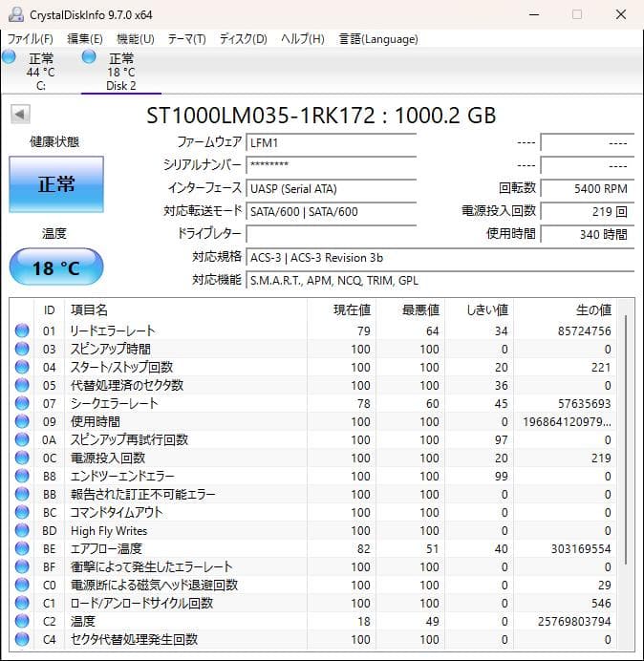Select the Disk 2 status orb
Screen dimensions: 644x661
point(89,58)
